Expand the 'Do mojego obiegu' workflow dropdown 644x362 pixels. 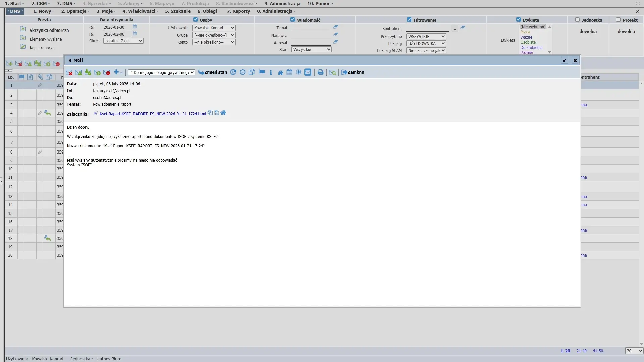click(x=161, y=73)
